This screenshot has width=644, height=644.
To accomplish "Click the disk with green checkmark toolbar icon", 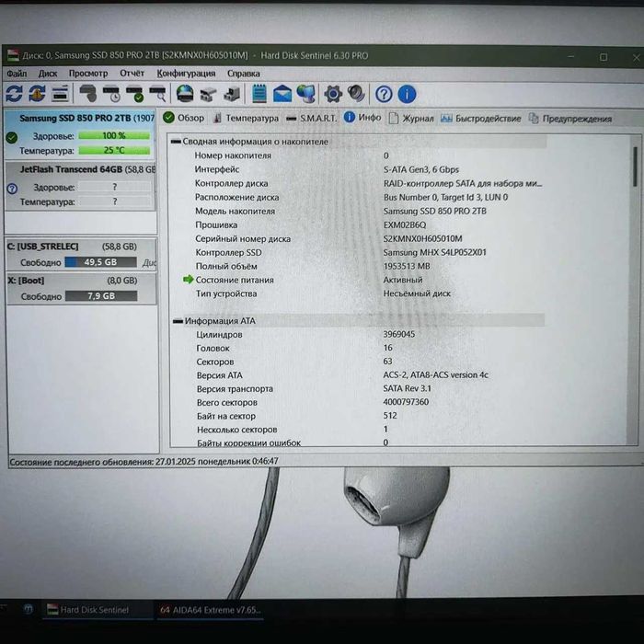I will 134,94.
